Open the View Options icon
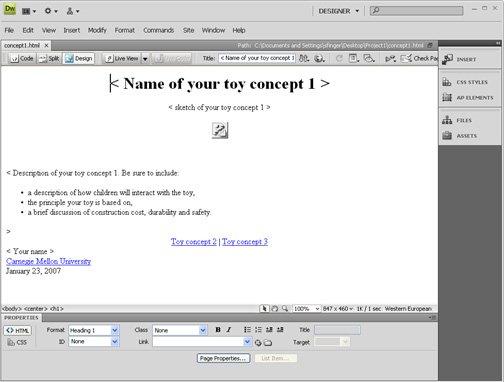This screenshot has height=382, width=504. (x=354, y=58)
